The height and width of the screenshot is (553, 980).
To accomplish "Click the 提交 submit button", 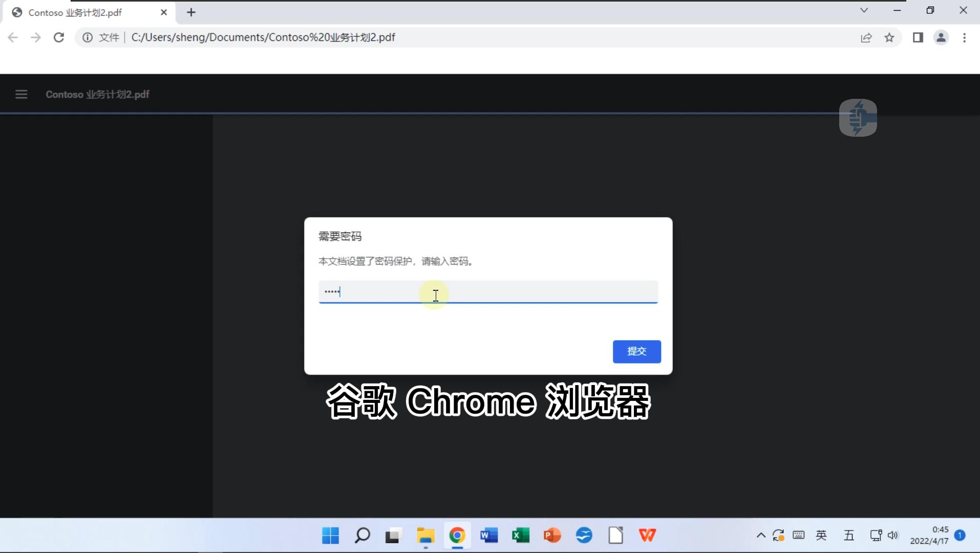I will (637, 351).
